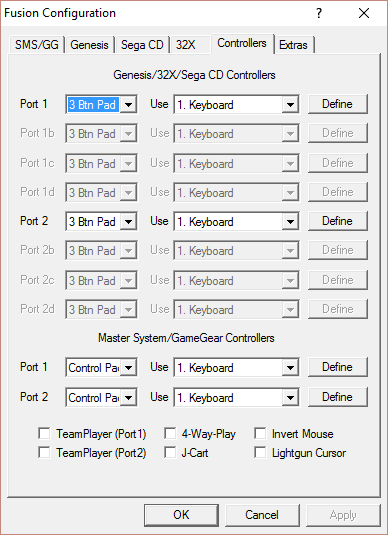This screenshot has width=388, height=535.
Task: Go to the Extras tab
Action: click(x=293, y=45)
